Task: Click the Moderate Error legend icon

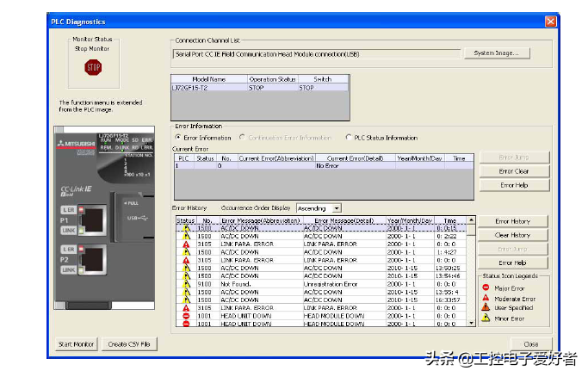Action: pos(486,297)
